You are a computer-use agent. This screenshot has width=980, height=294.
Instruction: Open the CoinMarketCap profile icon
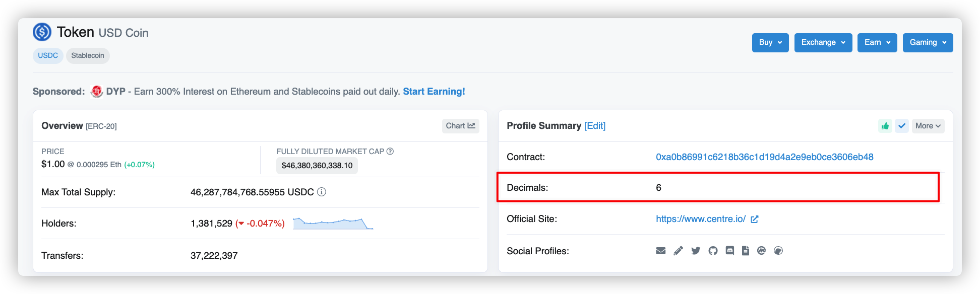pos(761,251)
